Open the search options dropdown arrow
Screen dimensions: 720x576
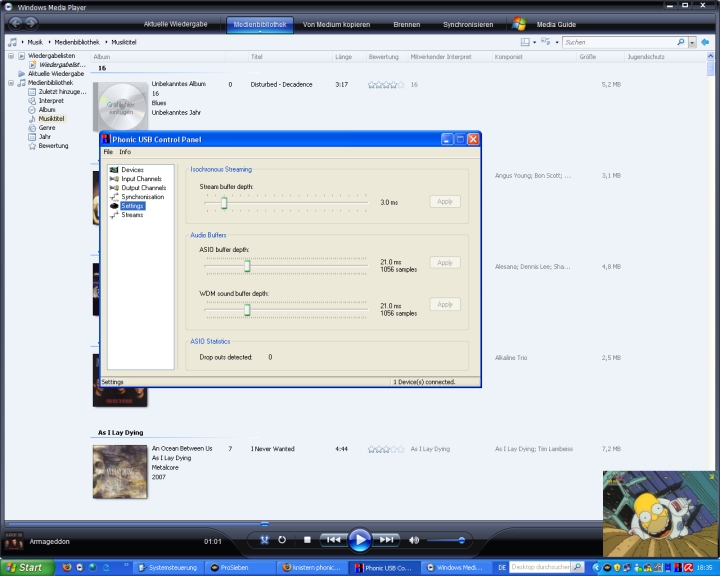pos(692,43)
